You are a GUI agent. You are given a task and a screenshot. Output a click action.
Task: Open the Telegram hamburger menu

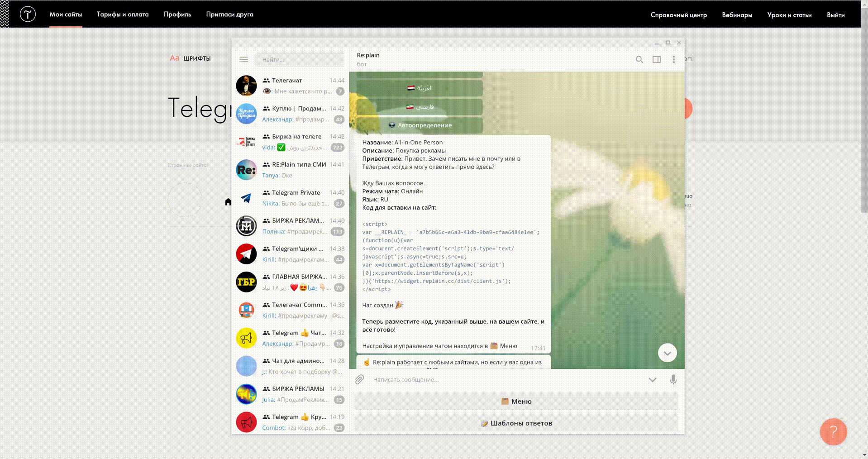[x=243, y=59]
